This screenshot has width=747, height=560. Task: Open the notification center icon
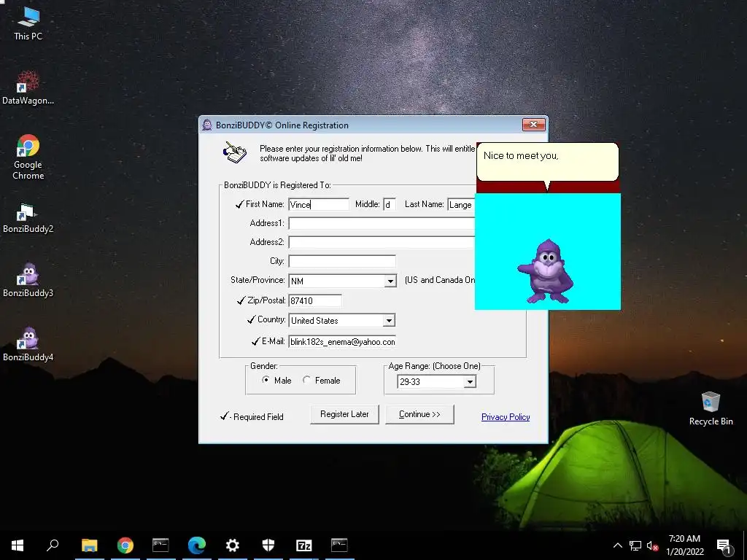[724, 545]
